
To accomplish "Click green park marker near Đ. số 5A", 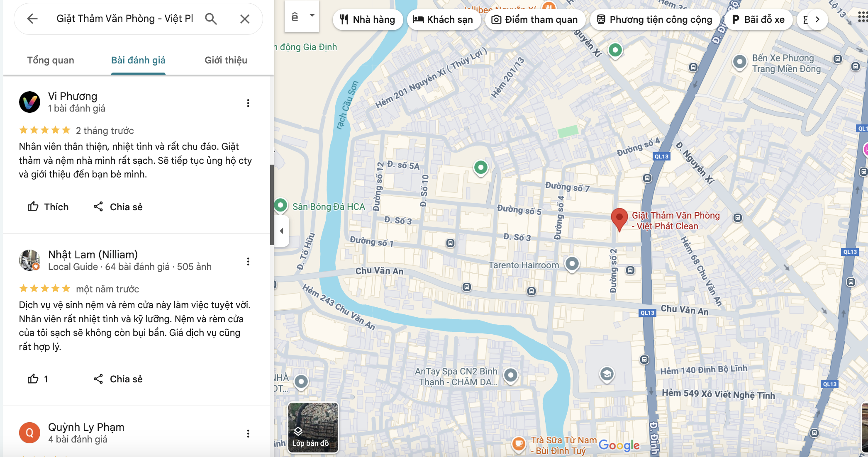I will 480,168.
